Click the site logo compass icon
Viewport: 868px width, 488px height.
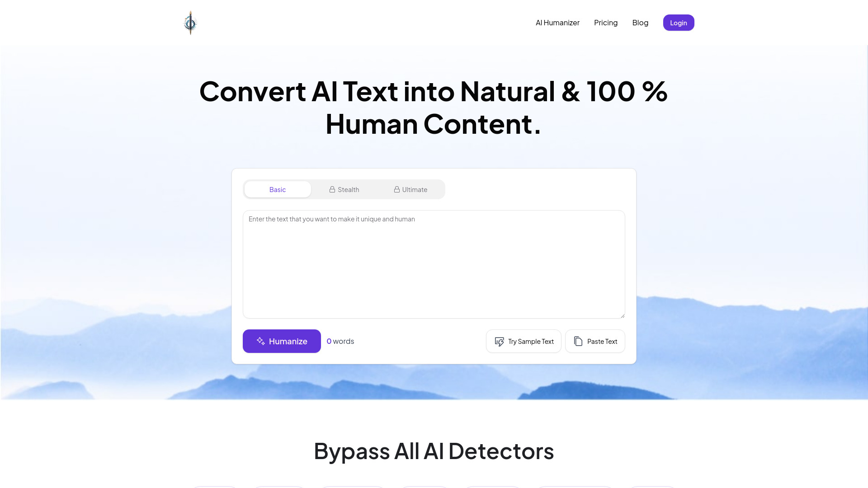click(x=189, y=23)
